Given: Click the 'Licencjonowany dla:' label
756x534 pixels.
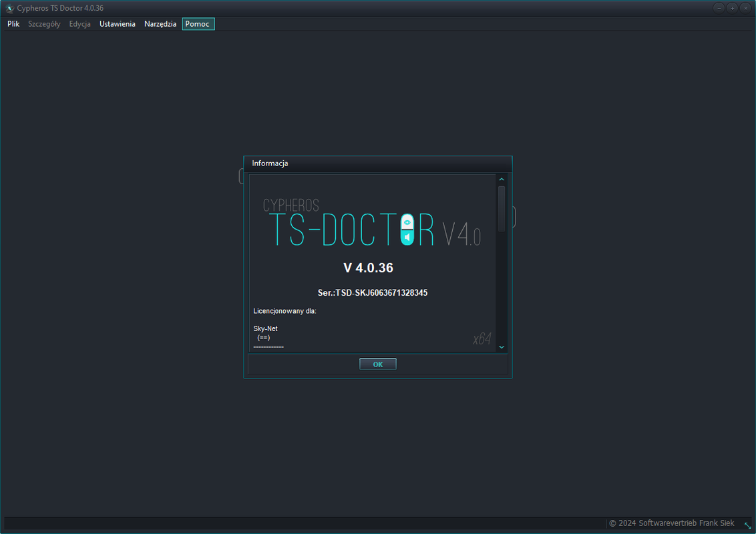Looking at the screenshot, I should pyautogui.click(x=285, y=311).
